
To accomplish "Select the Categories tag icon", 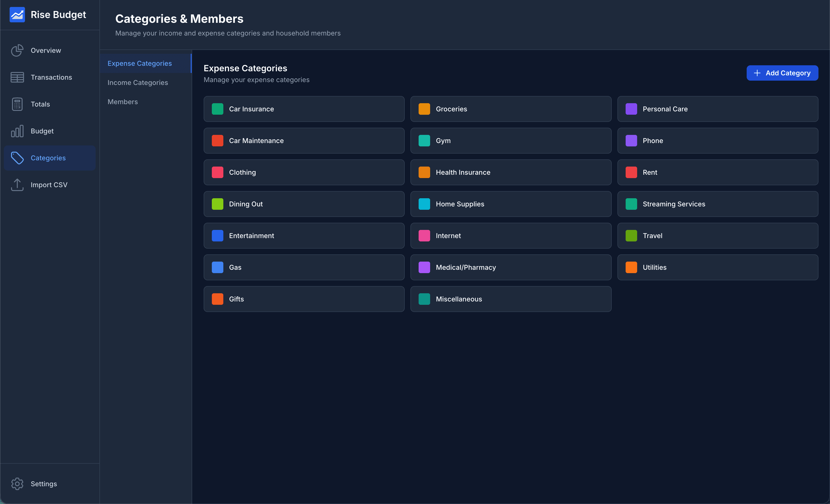I will point(17,158).
